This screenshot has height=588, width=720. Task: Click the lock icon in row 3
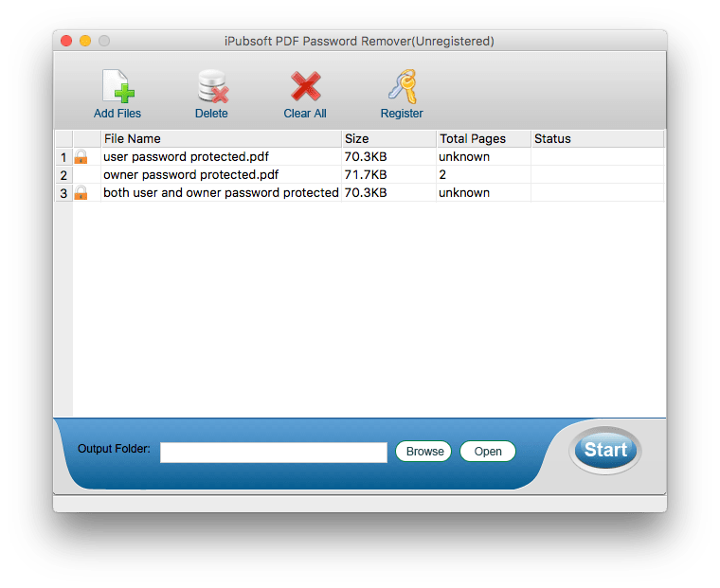(x=81, y=193)
